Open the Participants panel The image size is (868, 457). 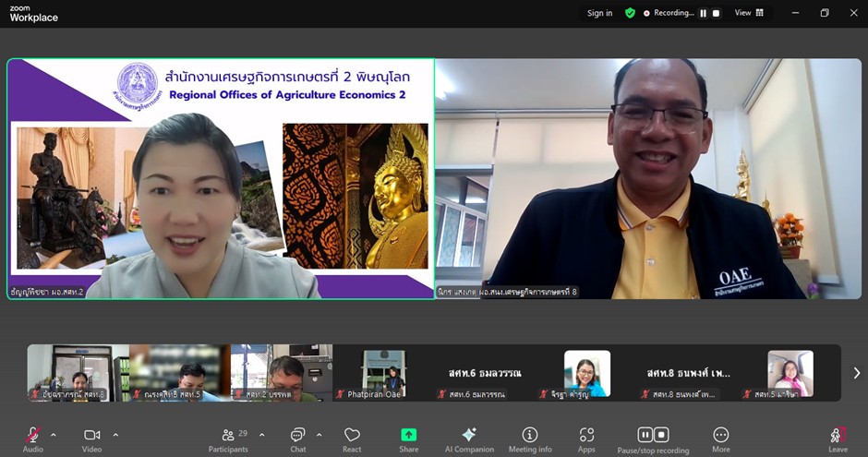(x=228, y=438)
